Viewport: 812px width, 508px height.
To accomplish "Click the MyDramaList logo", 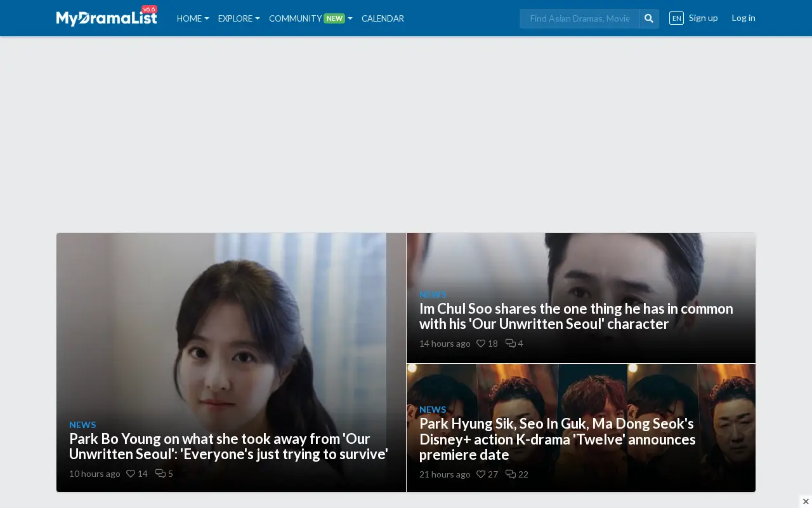I will click(x=107, y=18).
